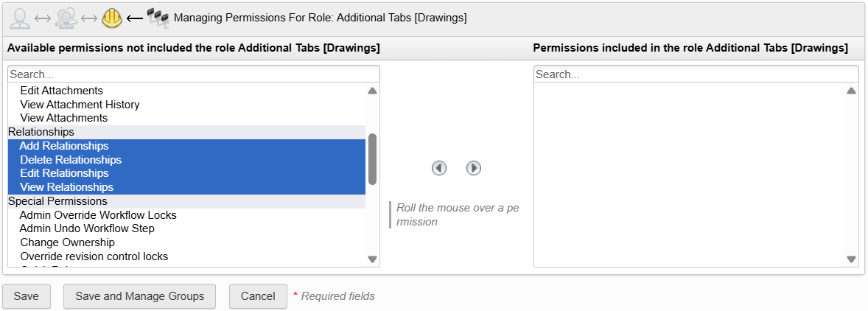Click the left arrow to remove permissions
868x311 pixels.
pyautogui.click(x=439, y=168)
